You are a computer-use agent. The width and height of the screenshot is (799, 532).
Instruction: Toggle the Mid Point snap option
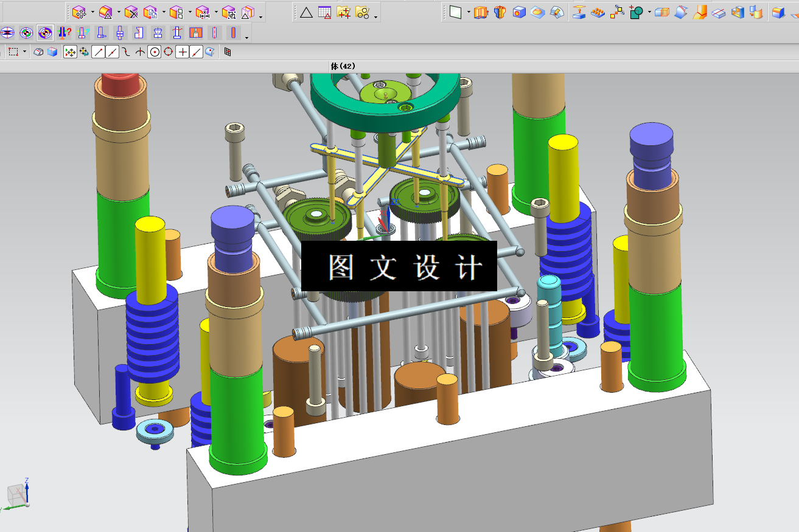click(x=113, y=52)
